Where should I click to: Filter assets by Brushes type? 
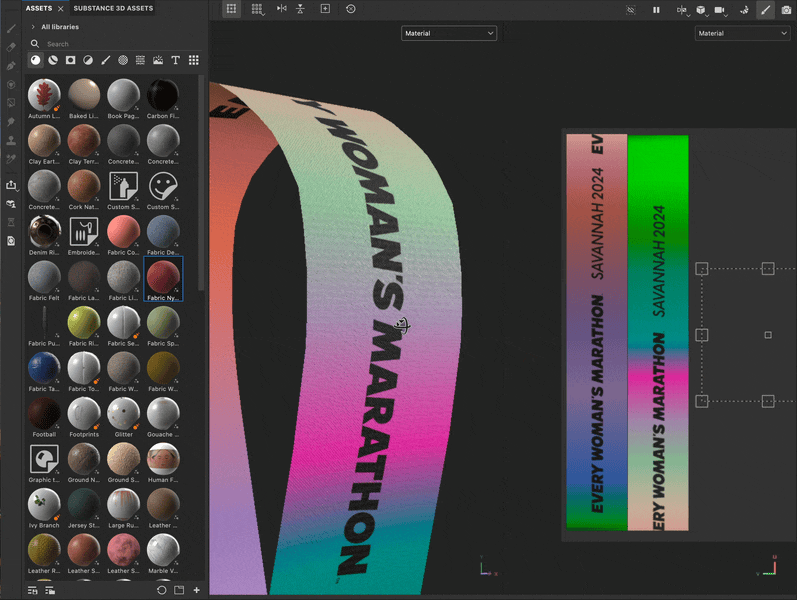point(106,61)
